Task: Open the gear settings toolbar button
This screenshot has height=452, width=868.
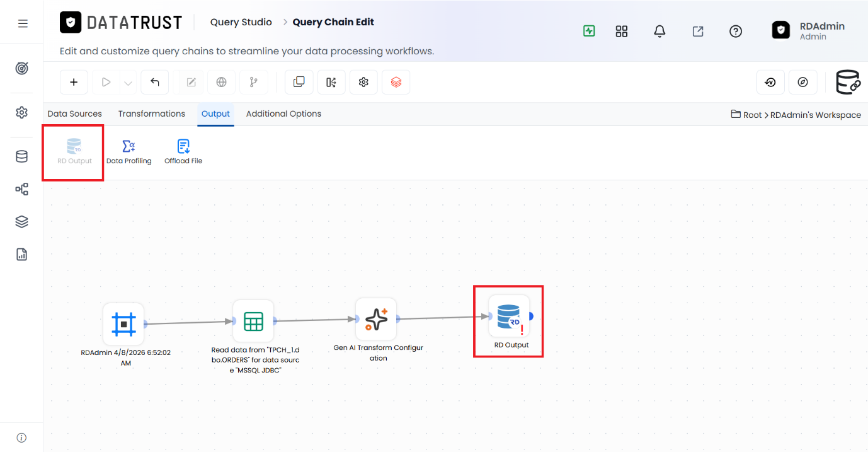Action: click(x=363, y=82)
